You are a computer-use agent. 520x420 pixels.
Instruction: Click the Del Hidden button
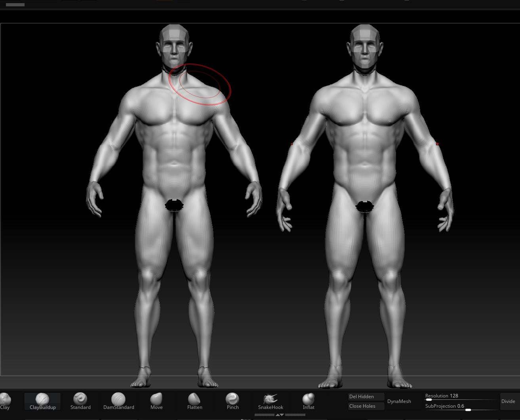click(366, 397)
